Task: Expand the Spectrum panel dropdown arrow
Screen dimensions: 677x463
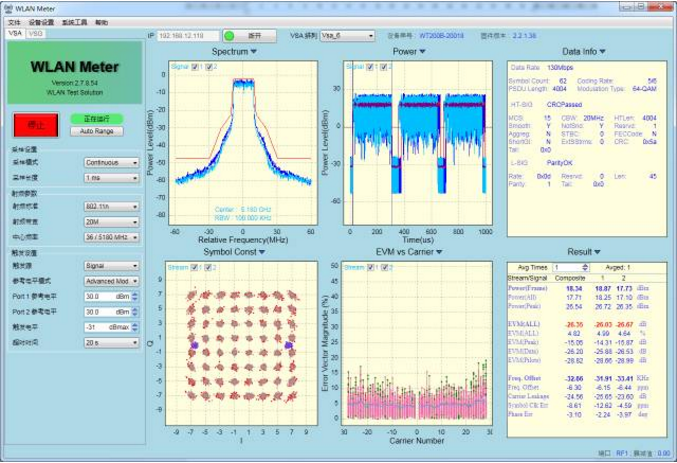Action: [253, 51]
